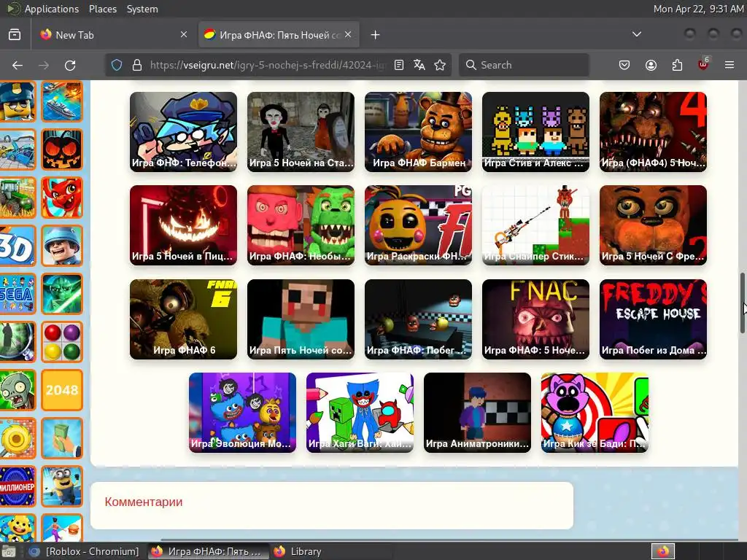
Task: Open game Игра ФНФ: Телефон
Action: (x=183, y=132)
